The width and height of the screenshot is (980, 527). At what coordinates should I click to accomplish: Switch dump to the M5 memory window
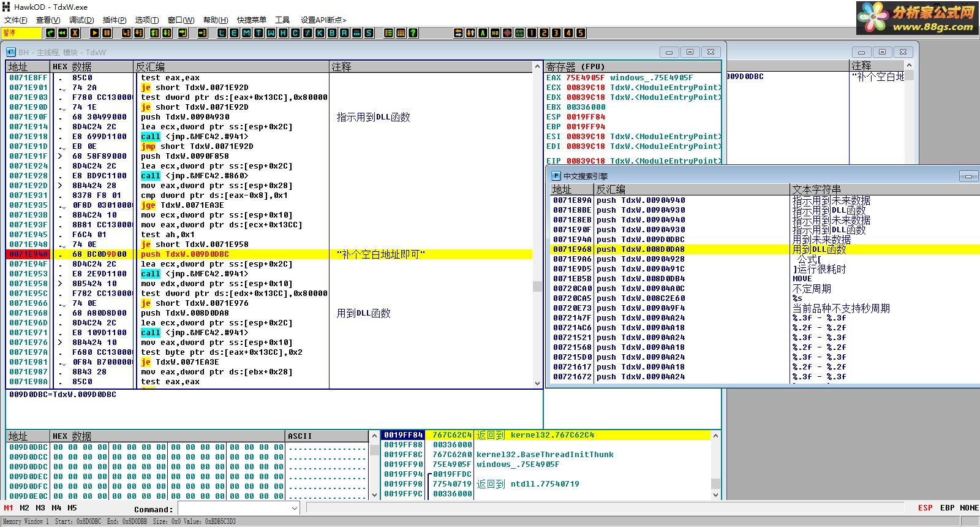[x=72, y=508]
